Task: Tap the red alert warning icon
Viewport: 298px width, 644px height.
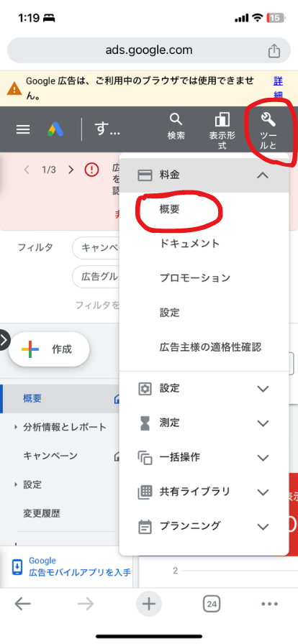Action: 91,170
